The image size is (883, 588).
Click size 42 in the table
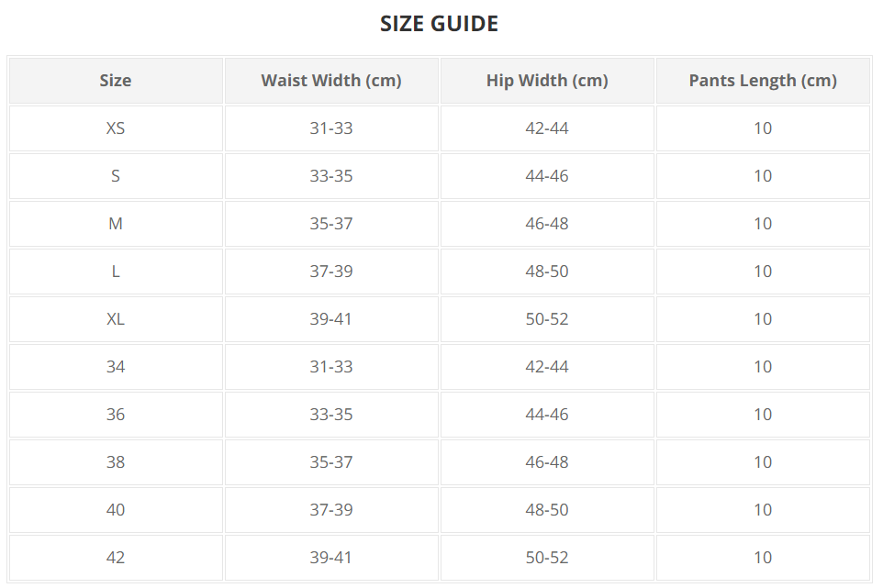point(116,558)
